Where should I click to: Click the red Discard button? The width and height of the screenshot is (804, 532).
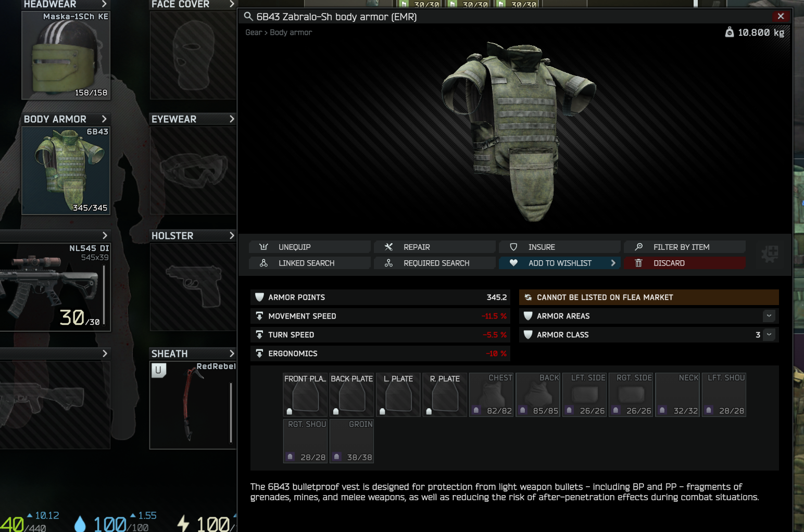point(685,263)
